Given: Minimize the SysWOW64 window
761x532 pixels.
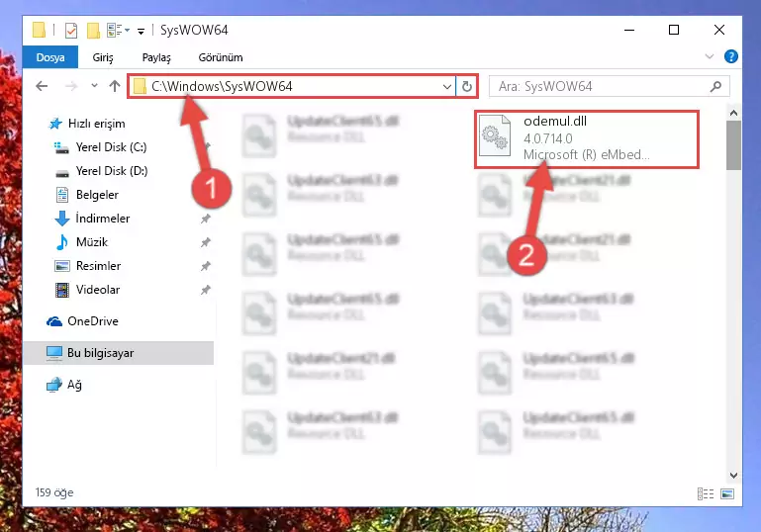Looking at the screenshot, I should [629, 30].
